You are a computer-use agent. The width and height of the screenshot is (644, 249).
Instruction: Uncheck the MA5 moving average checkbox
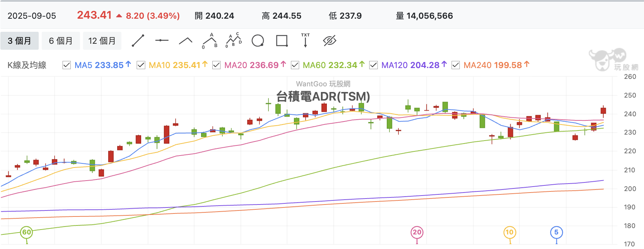tap(67, 65)
